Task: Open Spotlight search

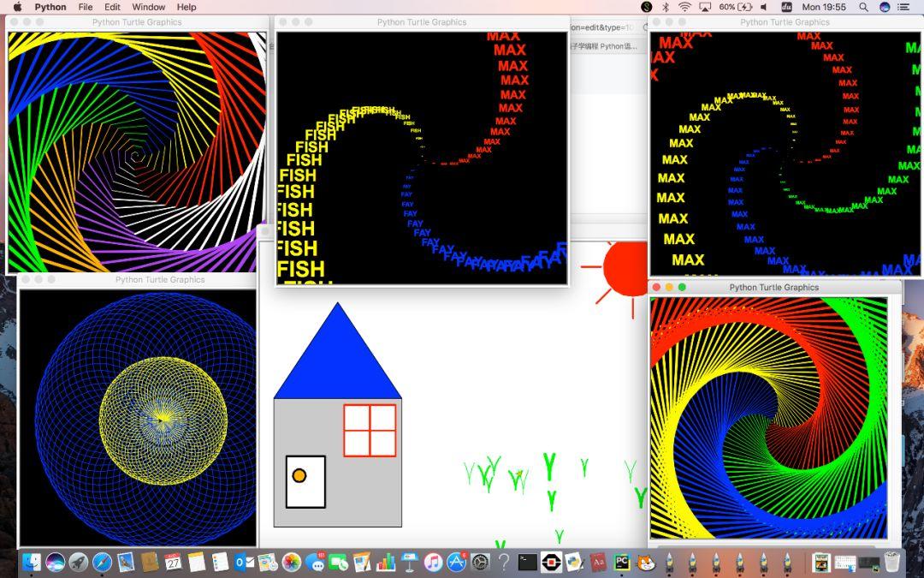Action: (863, 7)
